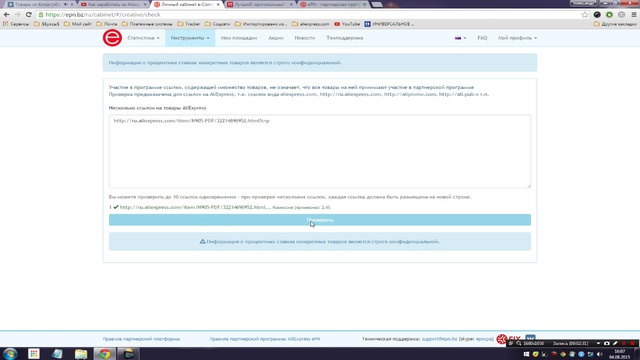Click the camera icon on recorder bar
Image resolution: width=640 pixels, height=360 pixels.
607,343
